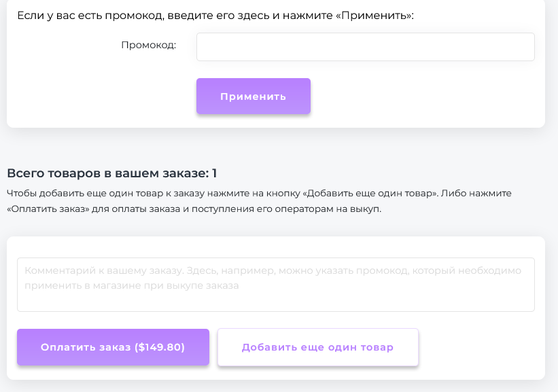Click the Промокод input field
The height and width of the screenshot is (392, 558).
[365, 47]
